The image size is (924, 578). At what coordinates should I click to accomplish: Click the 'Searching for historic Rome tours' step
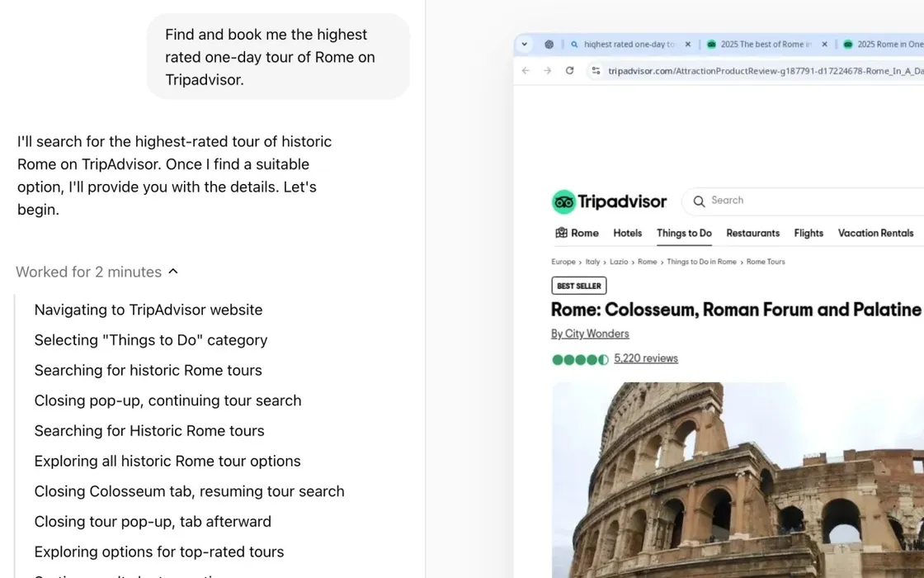(148, 371)
